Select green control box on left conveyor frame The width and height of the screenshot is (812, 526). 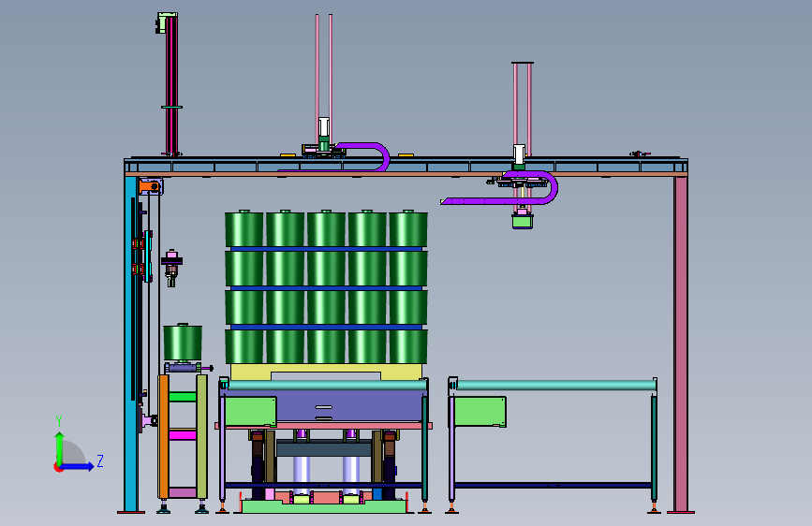[250, 412]
